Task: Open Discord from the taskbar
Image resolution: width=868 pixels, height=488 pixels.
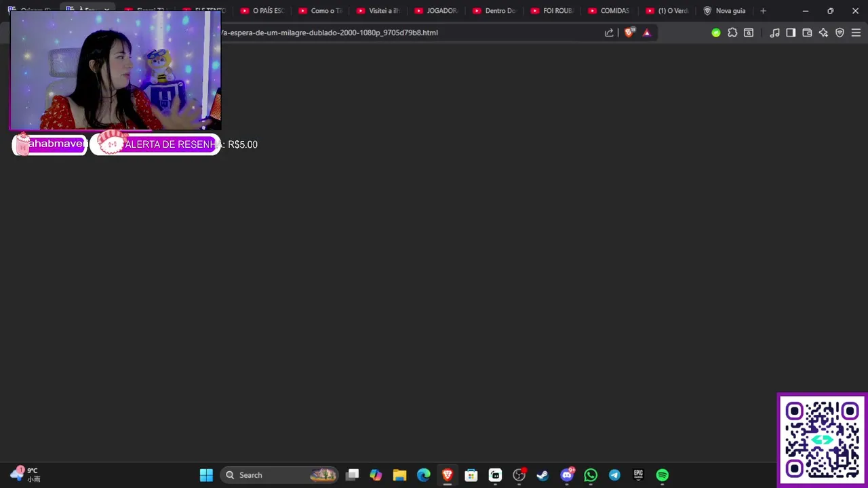Action: pyautogui.click(x=567, y=475)
